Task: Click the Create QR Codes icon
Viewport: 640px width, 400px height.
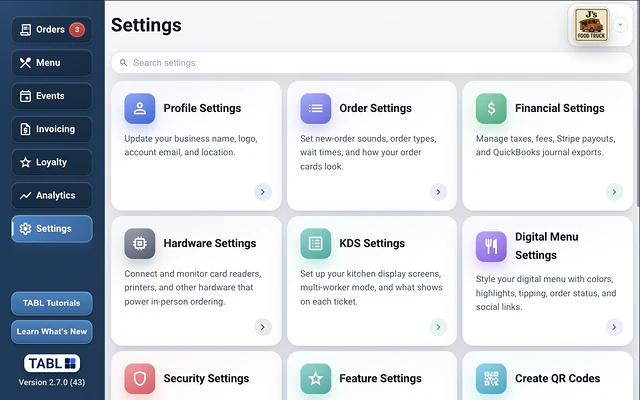Action: (x=491, y=379)
